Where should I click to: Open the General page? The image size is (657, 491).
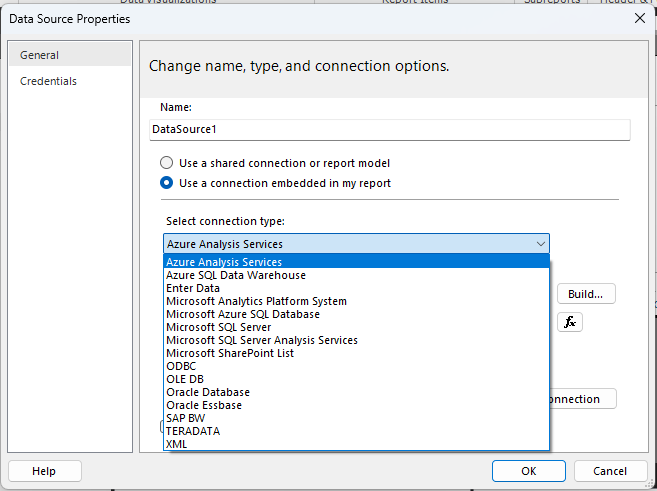pos(70,55)
